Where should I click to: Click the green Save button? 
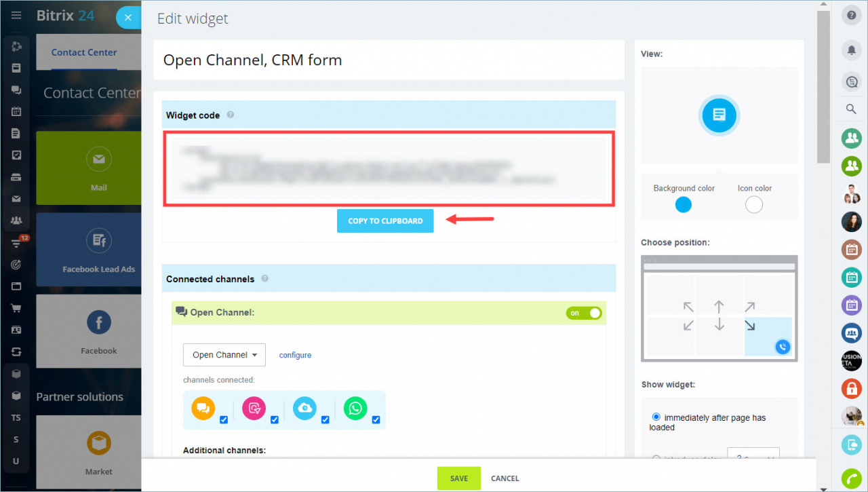click(459, 478)
